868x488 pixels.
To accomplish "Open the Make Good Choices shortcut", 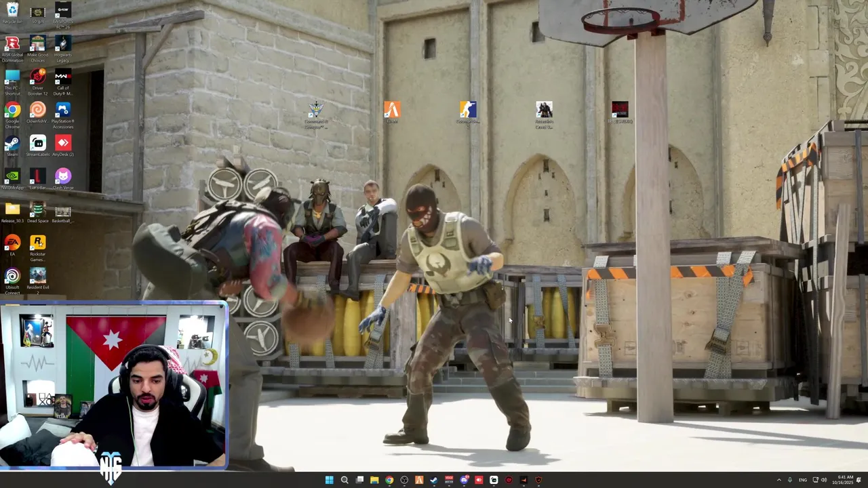I will 37,49.
